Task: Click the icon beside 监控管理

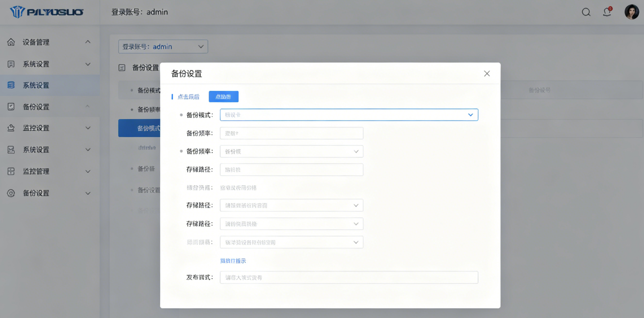Action: (x=11, y=171)
